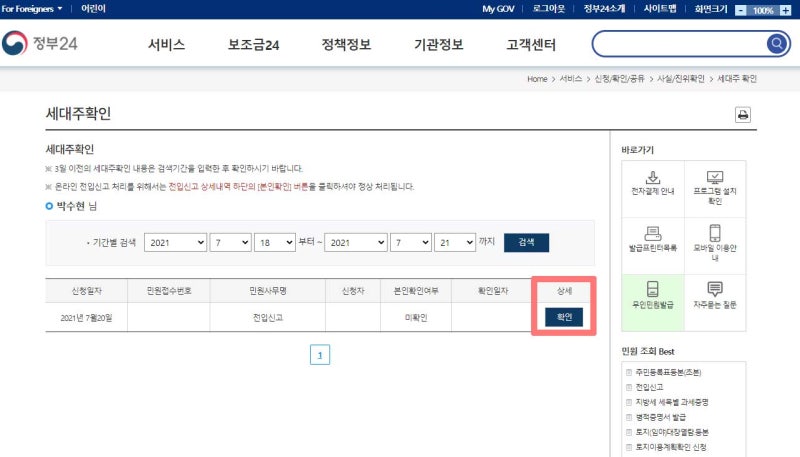The height and width of the screenshot is (457, 800).
Task: Click the 정부24 logo
Action: 40,43
